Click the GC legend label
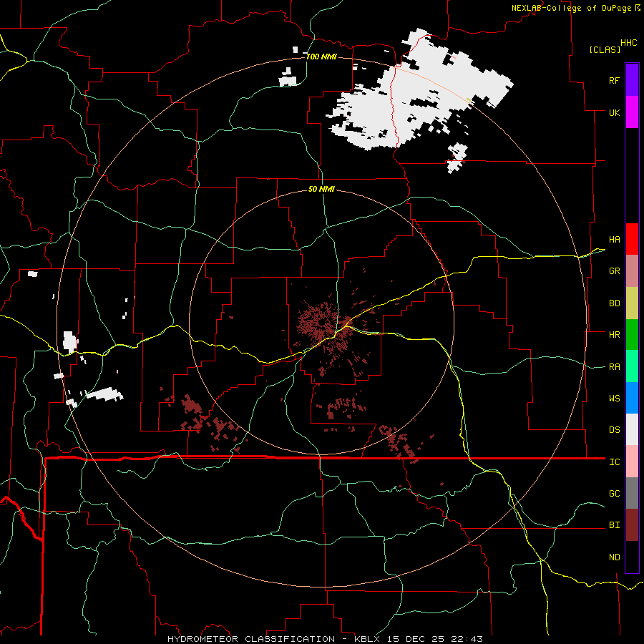The image size is (644, 644). tap(614, 494)
